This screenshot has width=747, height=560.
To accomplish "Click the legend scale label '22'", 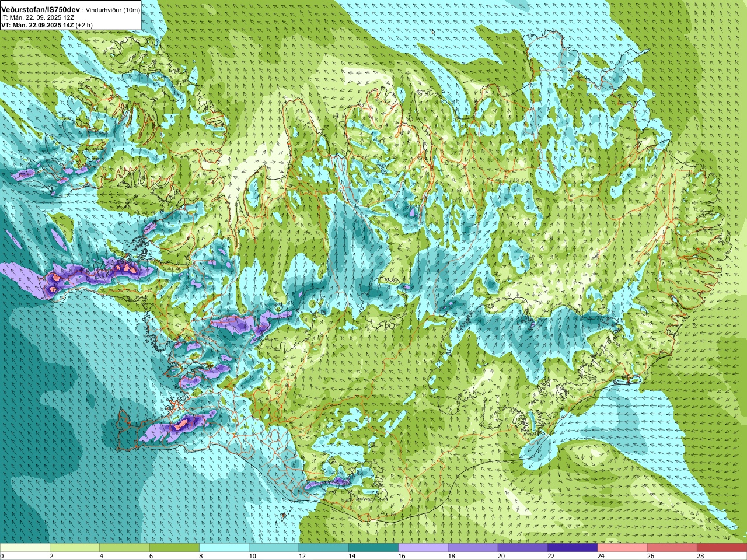I will (551, 556).
